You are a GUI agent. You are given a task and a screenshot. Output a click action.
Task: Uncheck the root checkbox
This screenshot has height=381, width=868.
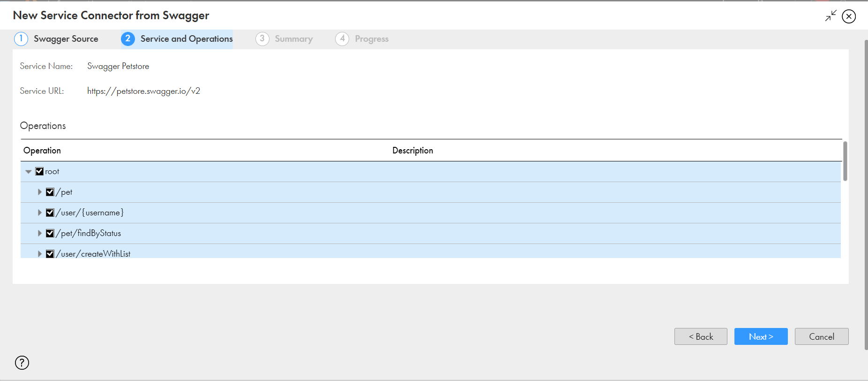click(x=39, y=171)
